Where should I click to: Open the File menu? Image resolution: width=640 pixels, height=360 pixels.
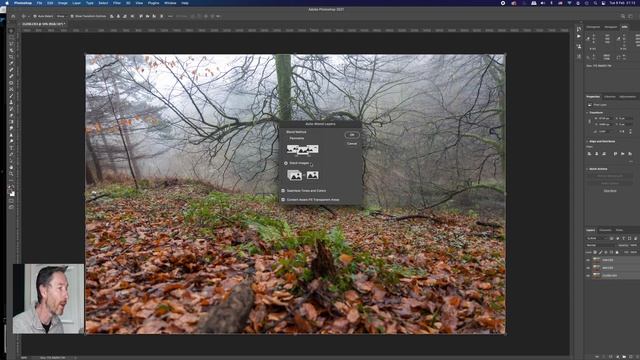coord(39,3)
